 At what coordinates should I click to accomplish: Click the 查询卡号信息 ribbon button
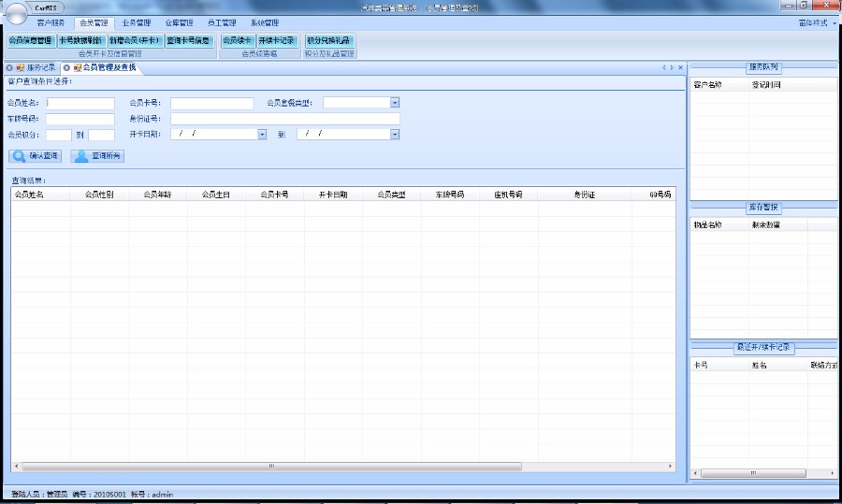coord(188,40)
